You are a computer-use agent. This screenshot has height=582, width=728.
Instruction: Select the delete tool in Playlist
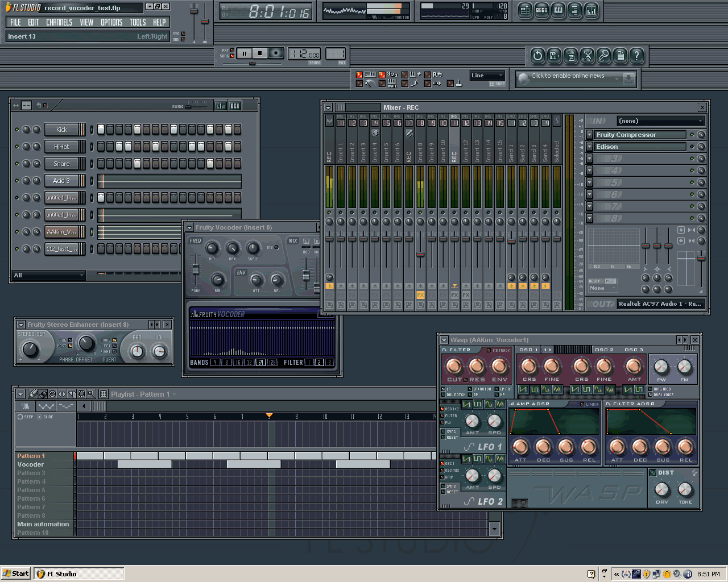click(52, 394)
